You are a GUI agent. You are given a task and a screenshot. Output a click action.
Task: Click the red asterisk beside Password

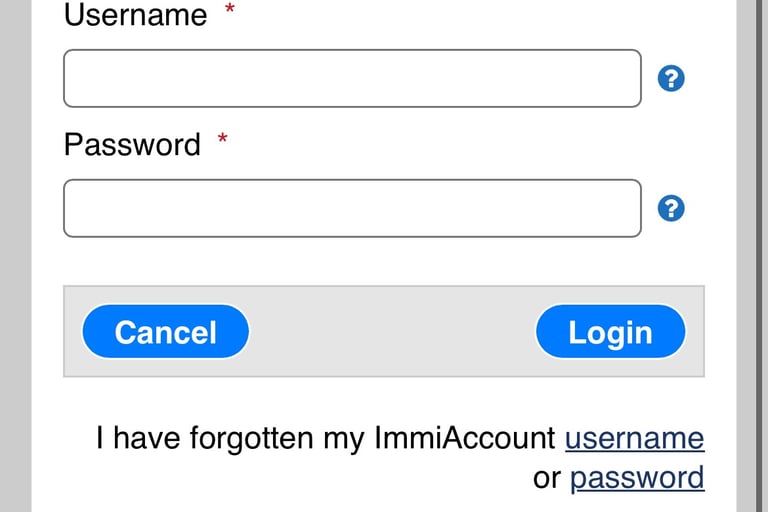click(223, 141)
